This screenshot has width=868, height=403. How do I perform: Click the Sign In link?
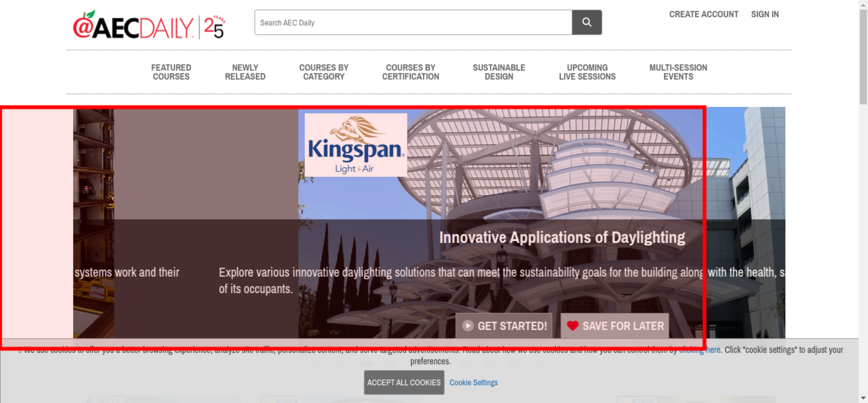point(765,14)
